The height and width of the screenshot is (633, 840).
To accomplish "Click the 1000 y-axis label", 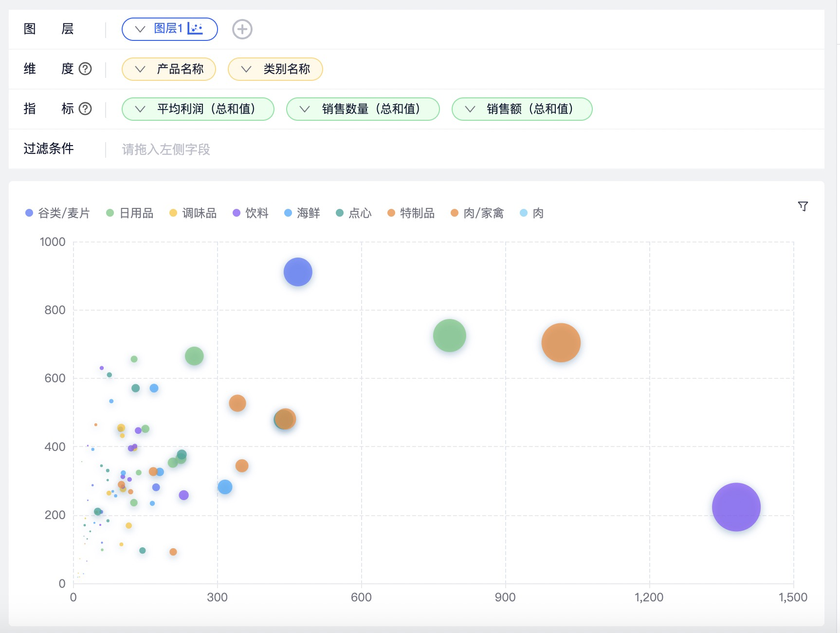I will 53,242.
